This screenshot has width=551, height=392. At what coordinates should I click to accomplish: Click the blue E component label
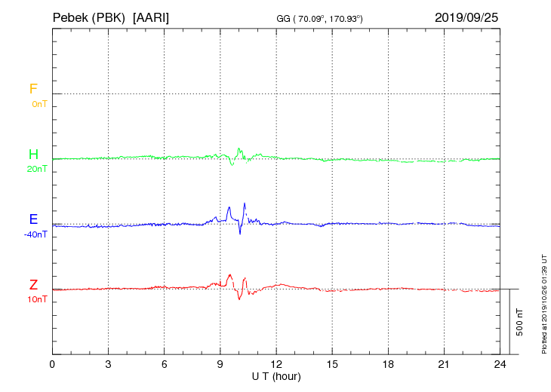33,219
